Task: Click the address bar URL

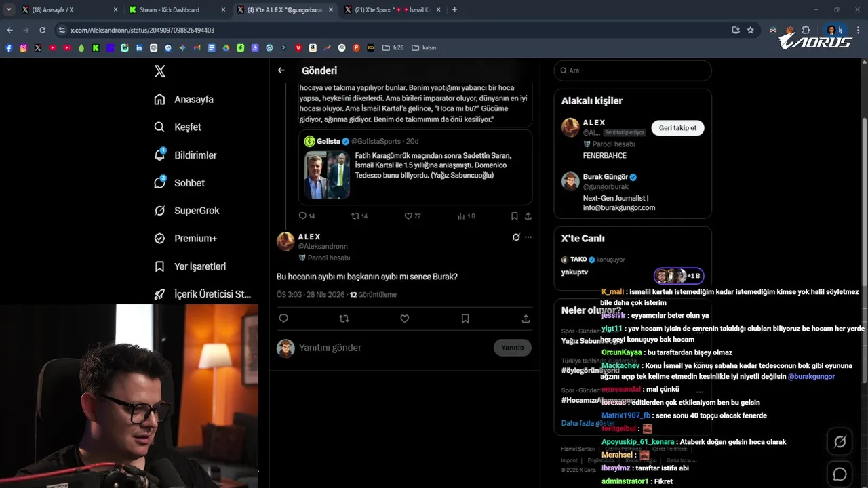Action: click(142, 30)
